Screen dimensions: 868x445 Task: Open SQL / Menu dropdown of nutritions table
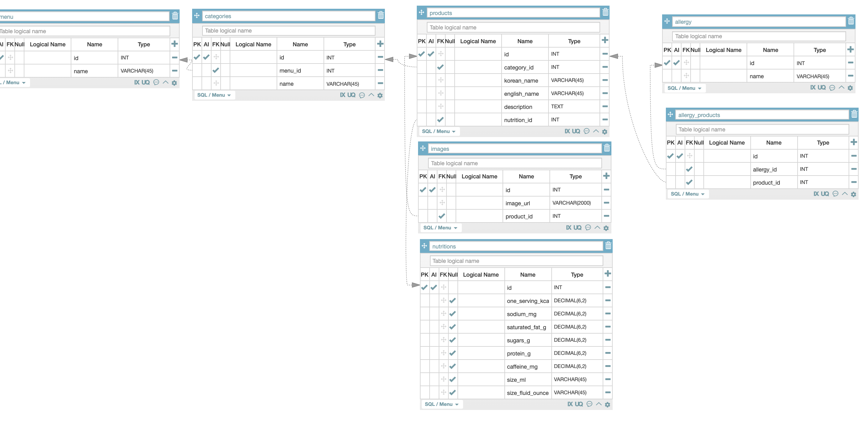tap(442, 404)
